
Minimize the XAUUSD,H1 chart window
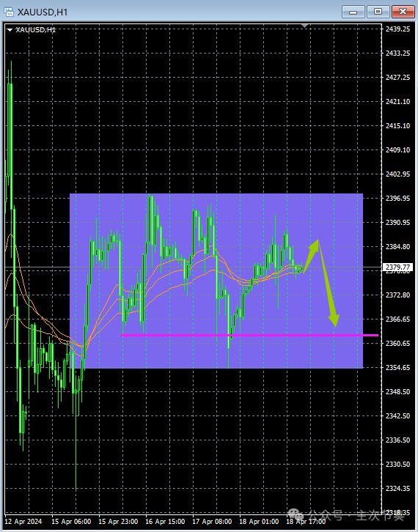coord(353,12)
